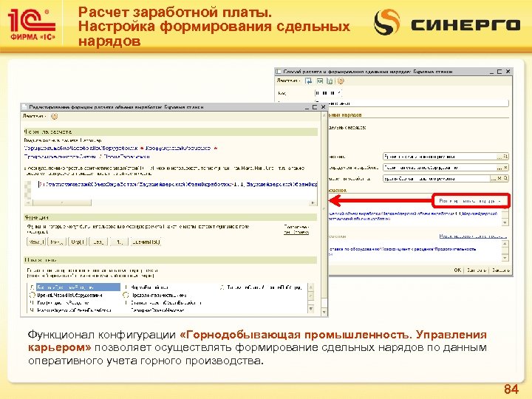Click the name field below Код
Viewport: 532px width, 399px height.
412,103
